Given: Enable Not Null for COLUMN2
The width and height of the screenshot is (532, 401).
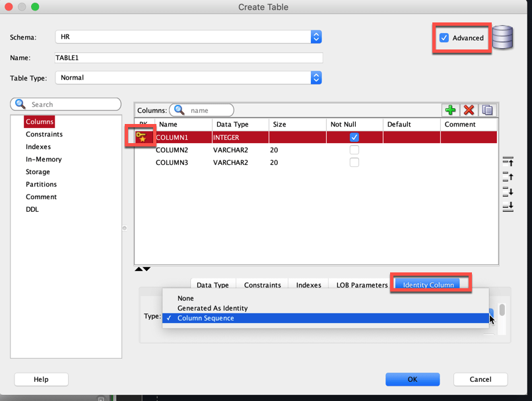Looking at the screenshot, I should point(354,150).
